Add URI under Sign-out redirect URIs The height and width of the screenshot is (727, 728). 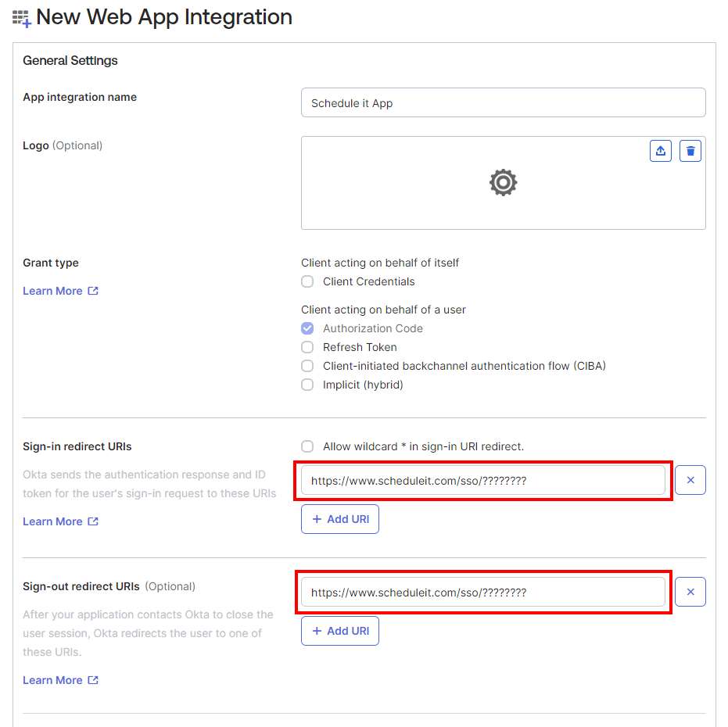[340, 631]
